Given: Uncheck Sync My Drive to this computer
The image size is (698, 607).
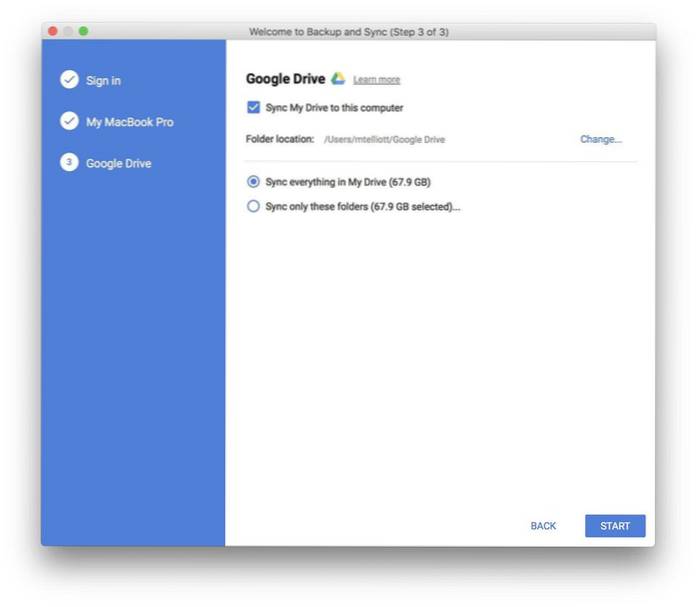Looking at the screenshot, I should point(253,108).
